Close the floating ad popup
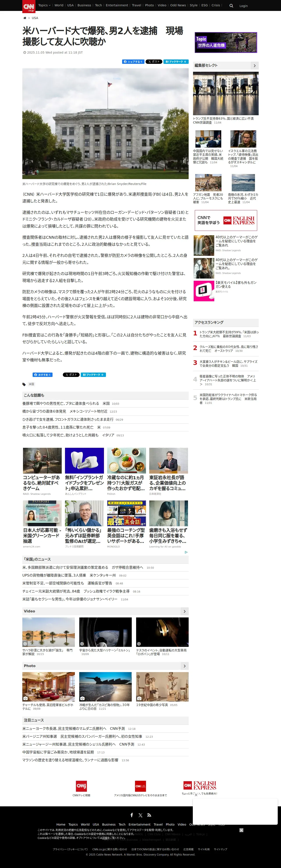 (x=196, y=795)
